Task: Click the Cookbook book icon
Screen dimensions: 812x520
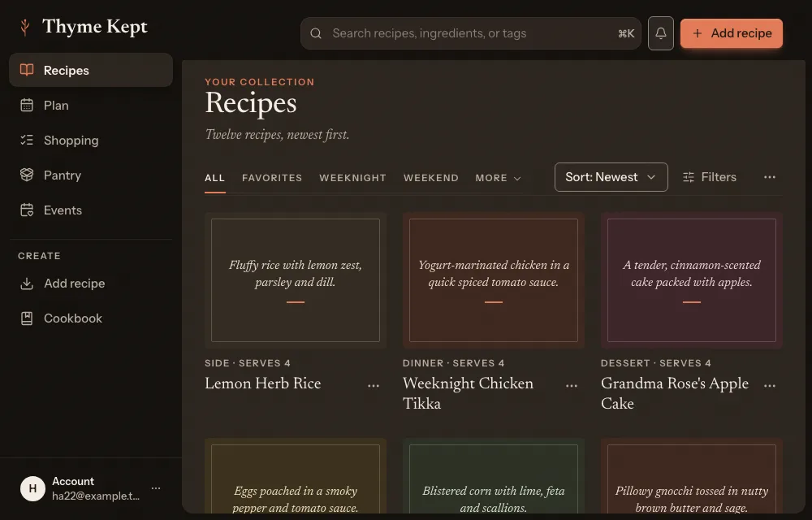Action: 27,318
